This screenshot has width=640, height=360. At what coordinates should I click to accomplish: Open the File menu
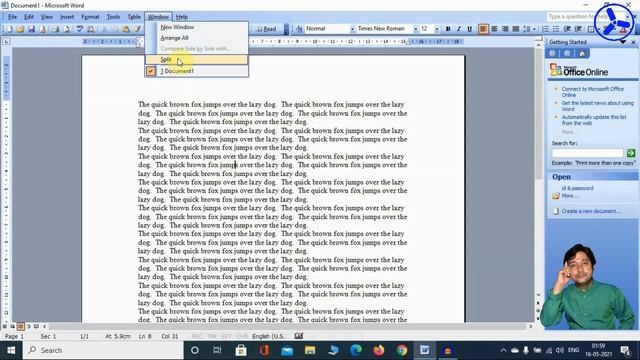tap(12, 17)
